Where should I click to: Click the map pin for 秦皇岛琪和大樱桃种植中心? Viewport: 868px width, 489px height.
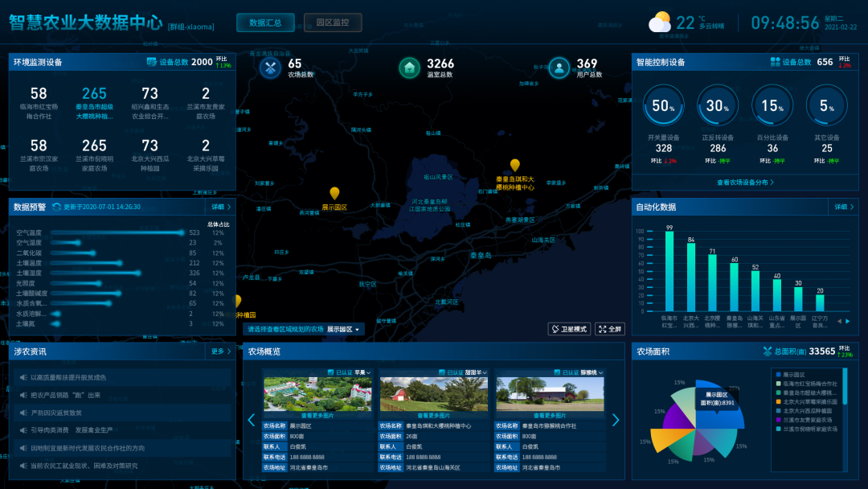point(515,165)
